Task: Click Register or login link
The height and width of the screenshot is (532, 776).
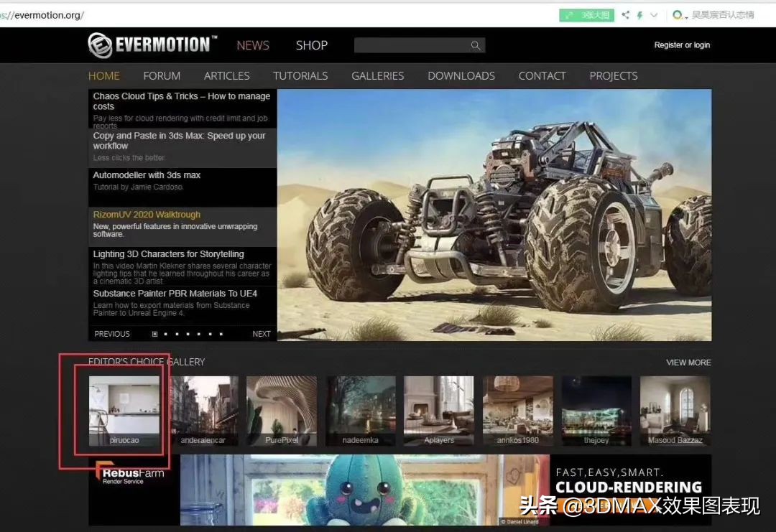Action: tap(682, 45)
